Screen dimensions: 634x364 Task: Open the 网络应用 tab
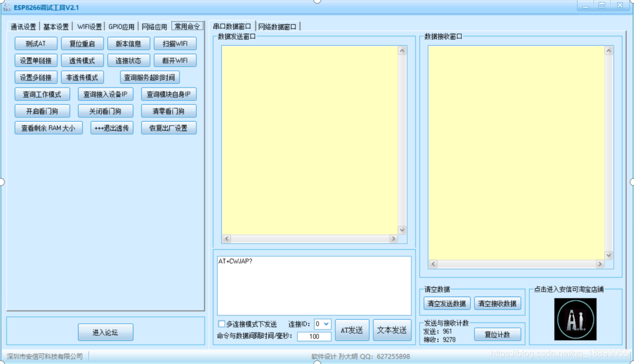pyautogui.click(x=154, y=27)
